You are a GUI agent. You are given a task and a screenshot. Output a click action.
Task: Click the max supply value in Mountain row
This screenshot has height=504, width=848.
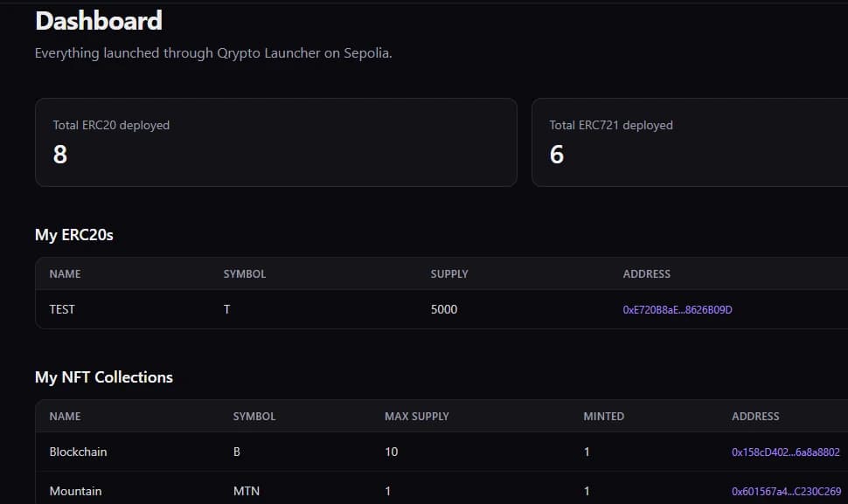tap(388, 491)
